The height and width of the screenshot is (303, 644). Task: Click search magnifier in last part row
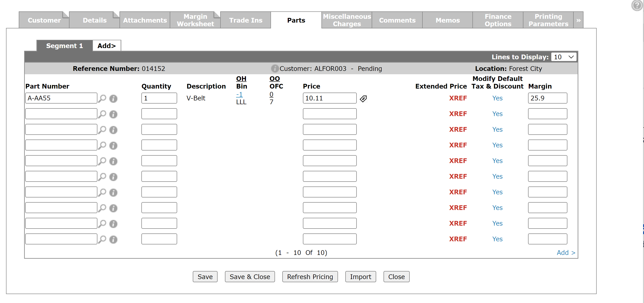[102, 239]
